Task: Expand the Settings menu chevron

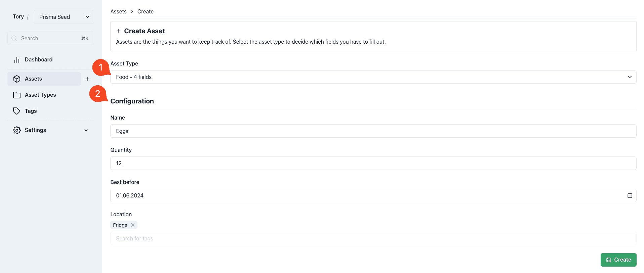Action: coord(86,130)
